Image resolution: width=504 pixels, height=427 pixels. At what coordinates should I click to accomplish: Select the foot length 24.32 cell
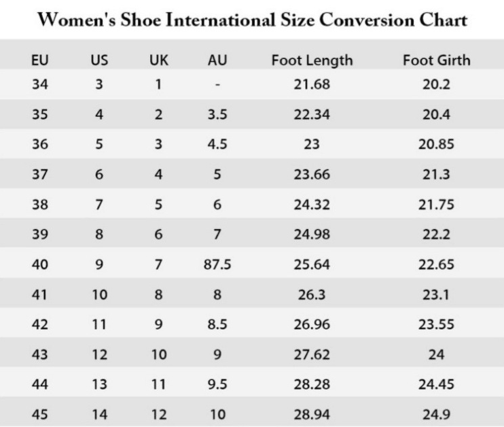click(312, 205)
